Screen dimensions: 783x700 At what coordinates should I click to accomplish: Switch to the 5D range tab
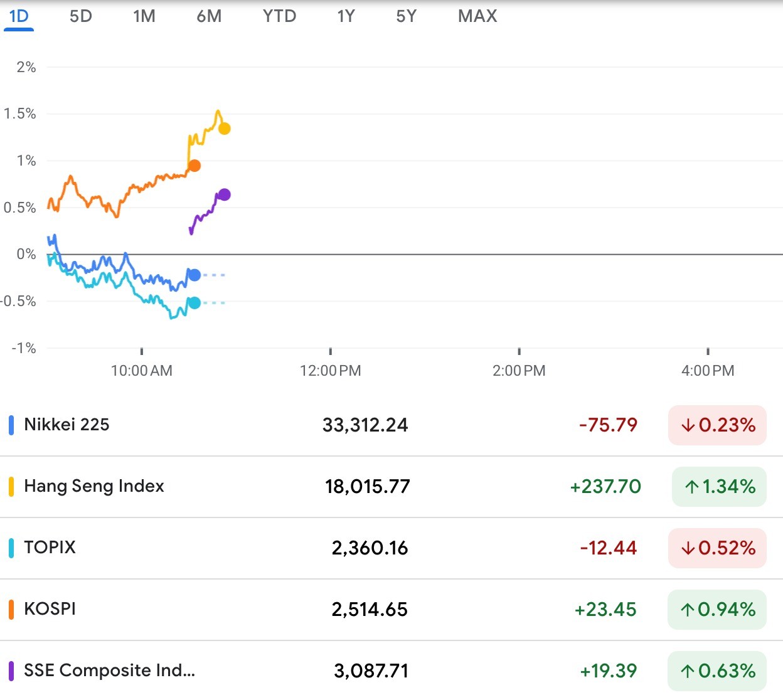pyautogui.click(x=81, y=16)
